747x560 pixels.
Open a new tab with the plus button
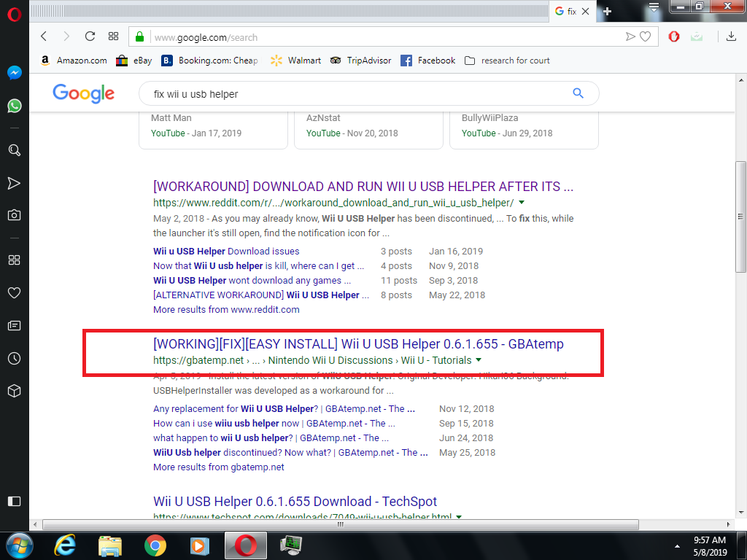607,12
